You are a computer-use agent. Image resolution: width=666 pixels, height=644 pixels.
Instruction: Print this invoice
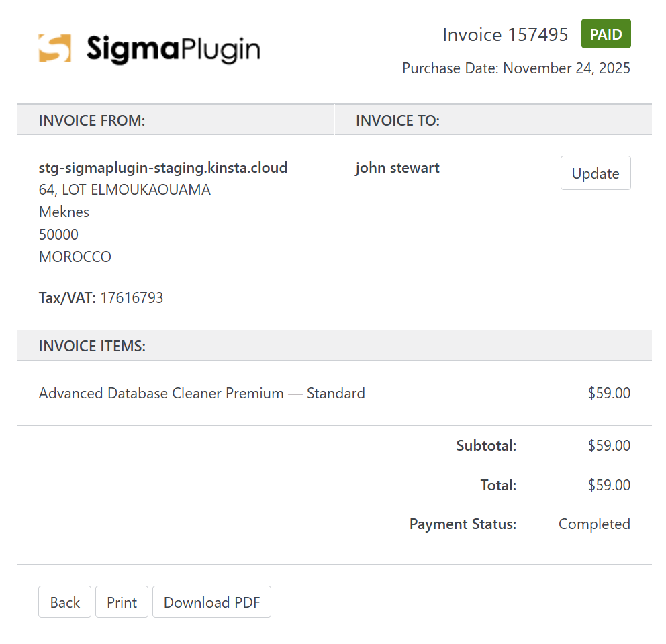(x=122, y=602)
